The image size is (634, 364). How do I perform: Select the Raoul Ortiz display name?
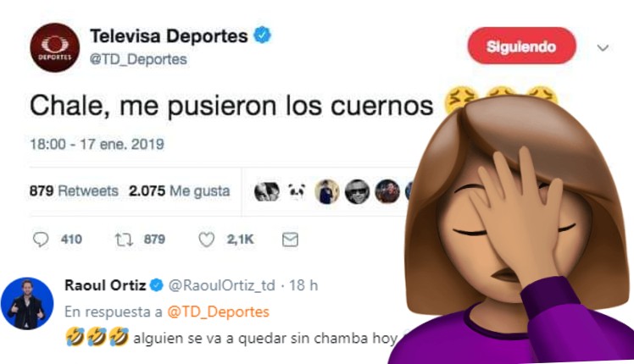click(105, 285)
